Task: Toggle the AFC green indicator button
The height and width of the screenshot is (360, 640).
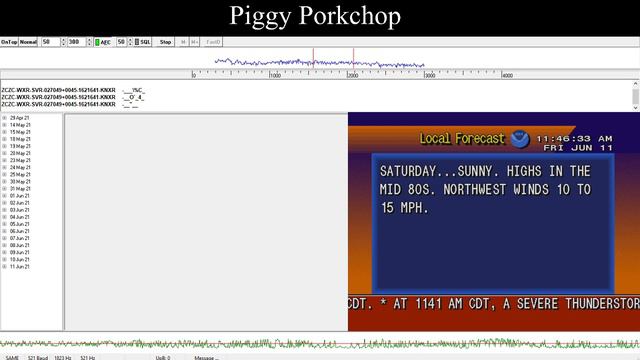Action: tap(103, 42)
